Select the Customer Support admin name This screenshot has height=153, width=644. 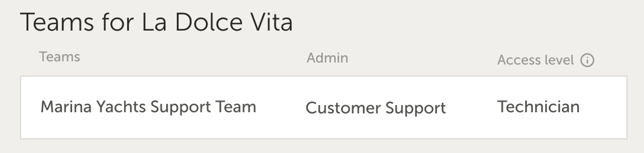point(375,108)
